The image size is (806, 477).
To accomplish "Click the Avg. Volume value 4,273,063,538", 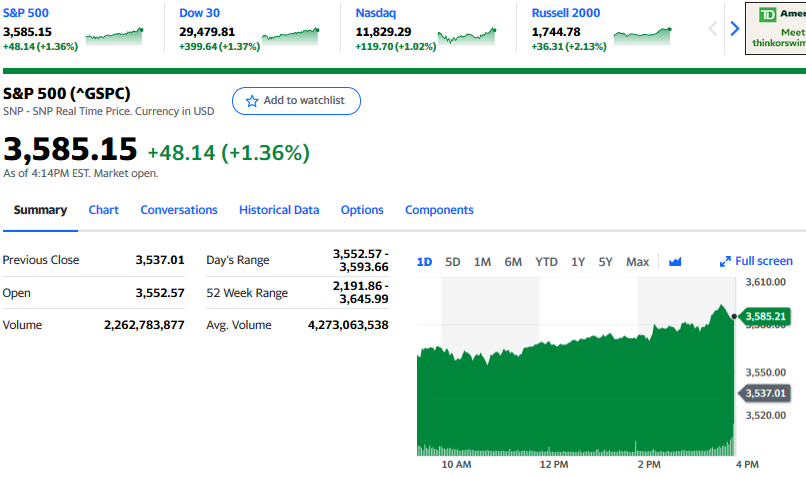I will click(348, 325).
